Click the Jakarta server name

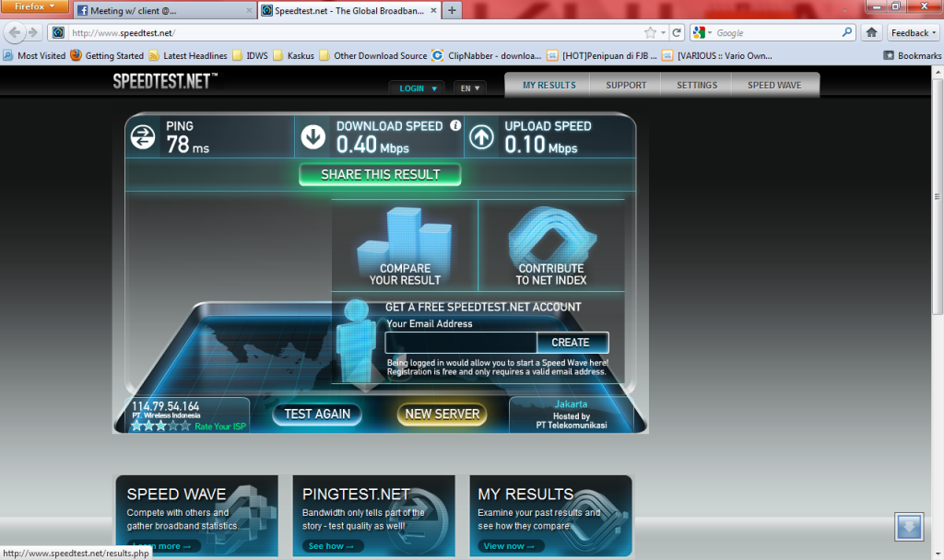click(571, 404)
